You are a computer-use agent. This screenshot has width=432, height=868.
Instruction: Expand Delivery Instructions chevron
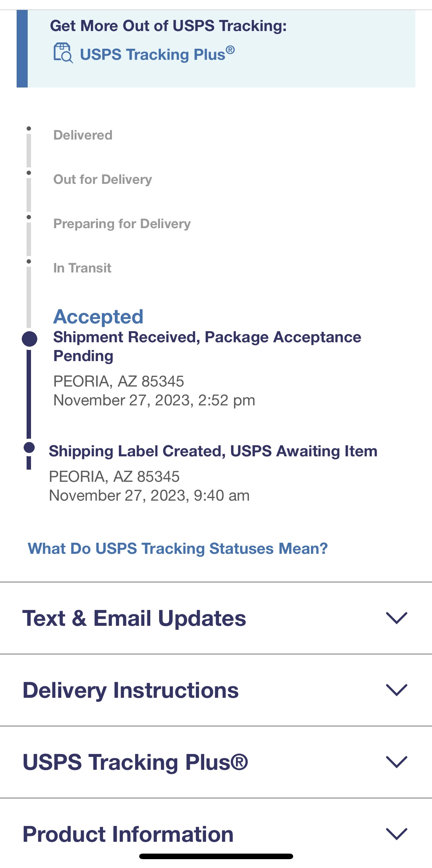[x=397, y=690]
